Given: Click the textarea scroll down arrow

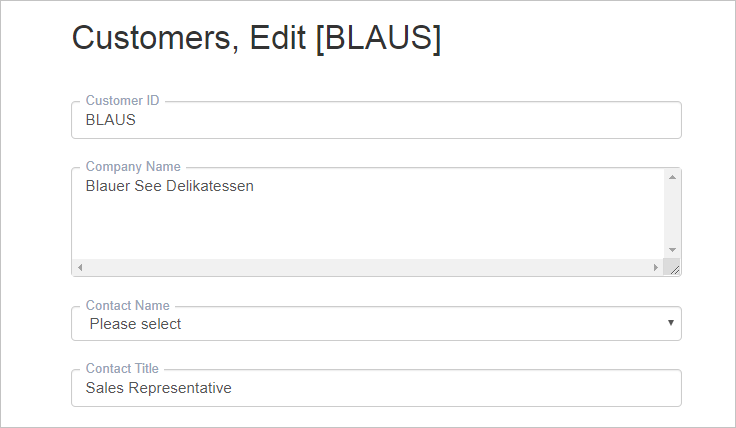Looking at the screenshot, I should (x=672, y=250).
